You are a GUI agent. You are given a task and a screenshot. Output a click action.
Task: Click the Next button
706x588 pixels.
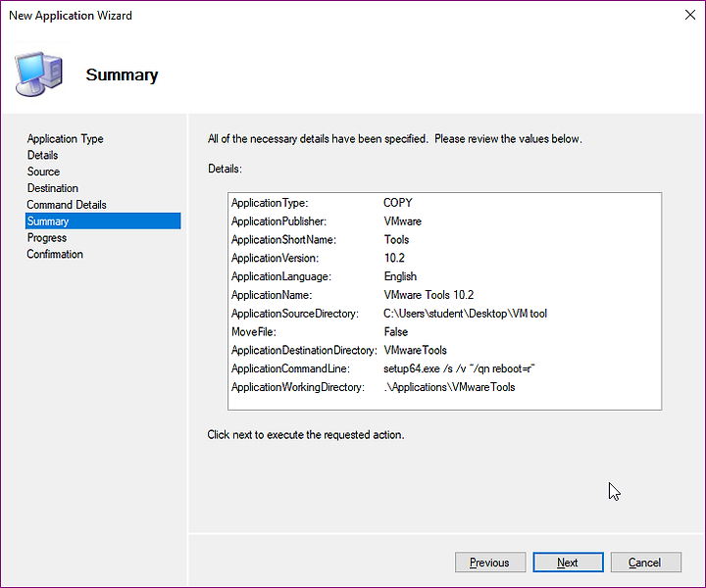click(568, 563)
